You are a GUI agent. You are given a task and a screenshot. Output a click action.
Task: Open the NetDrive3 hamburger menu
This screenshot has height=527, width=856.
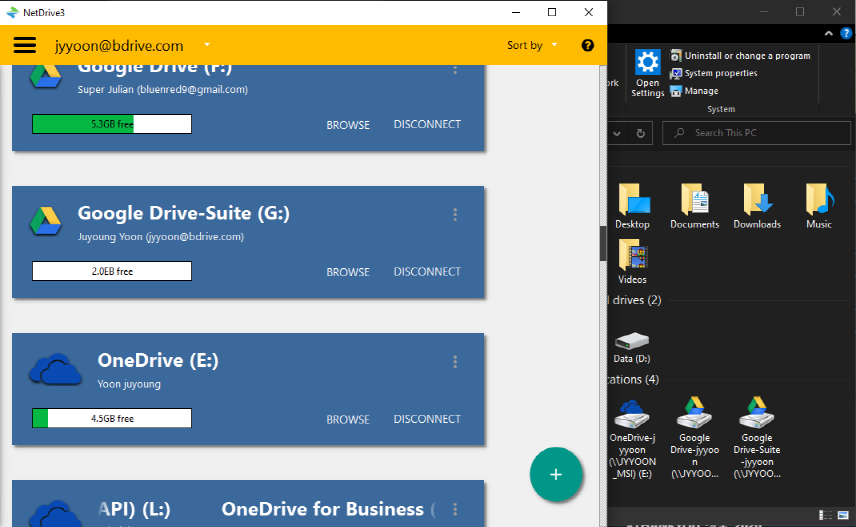coord(25,45)
